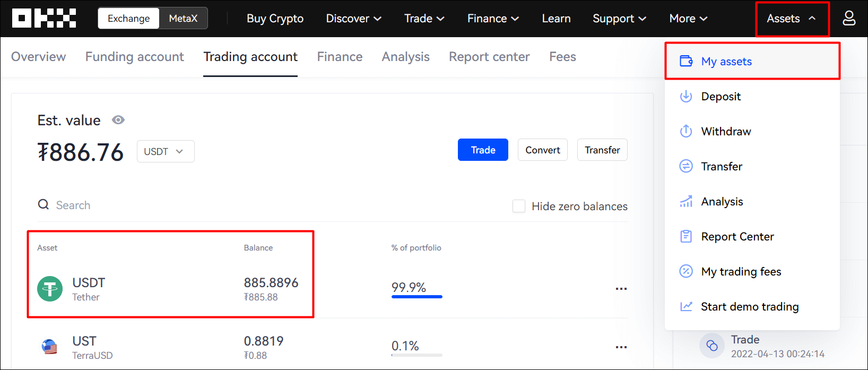Click the Balance column header
Image resolution: width=868 pixels, height=370 pixels.
click(258, 247)
